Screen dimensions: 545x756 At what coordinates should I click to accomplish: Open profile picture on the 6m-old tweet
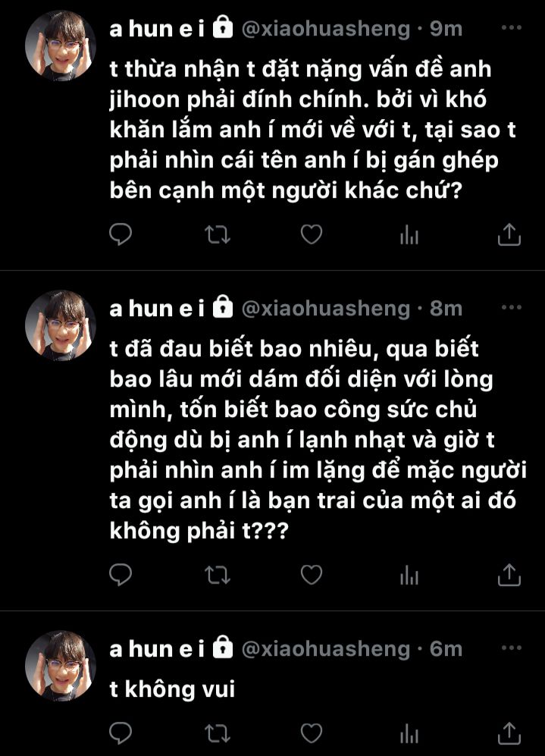(60, 666)
